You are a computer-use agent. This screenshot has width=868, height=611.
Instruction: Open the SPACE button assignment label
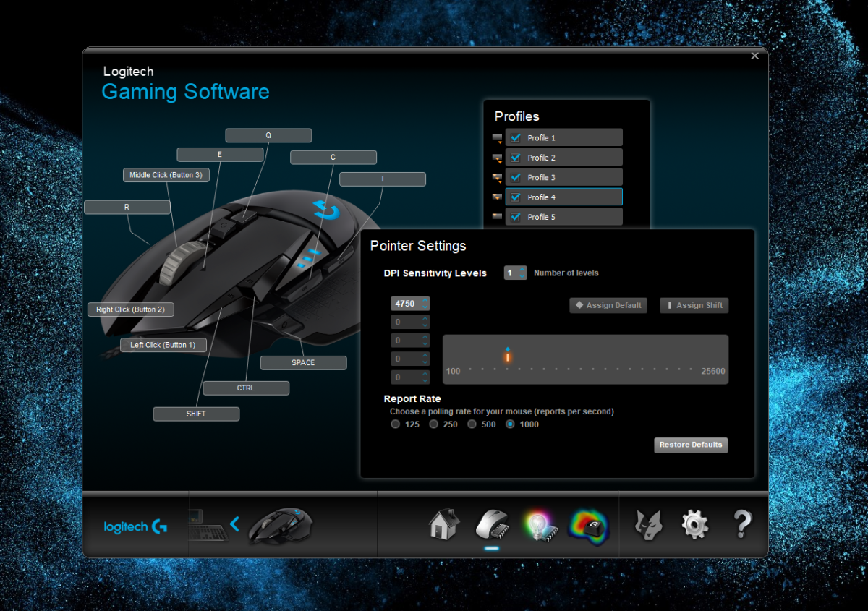pyautogui.click(x=304, y=363)
